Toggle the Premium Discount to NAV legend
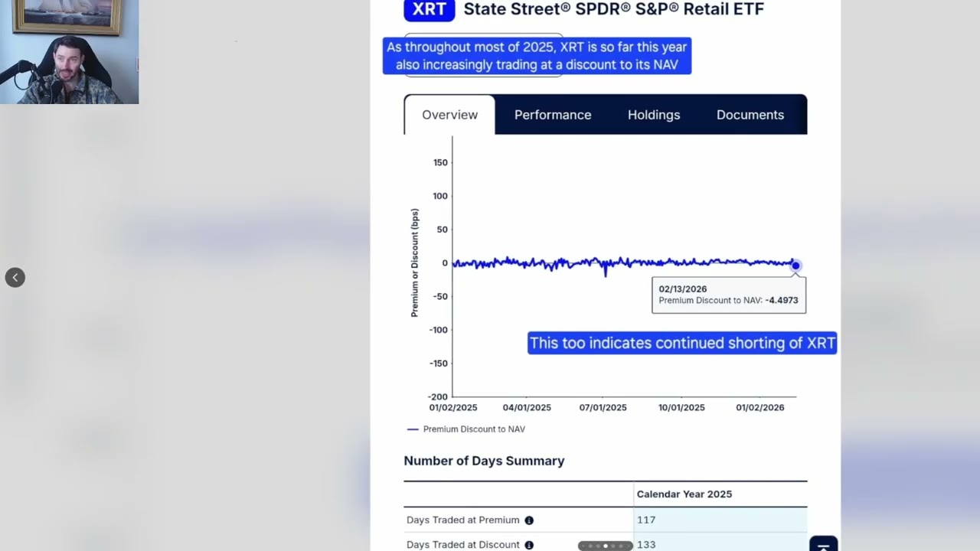 466,429
